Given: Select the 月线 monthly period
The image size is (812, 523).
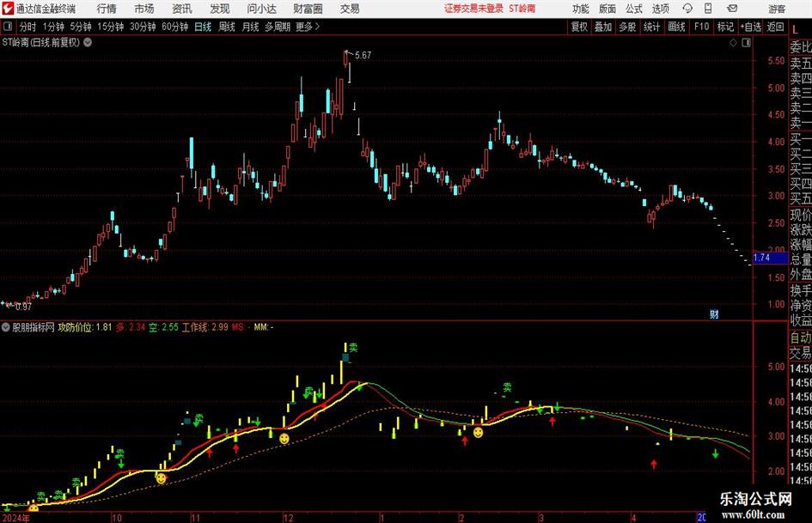Looking at the screenshot, I should coord(251,27).
